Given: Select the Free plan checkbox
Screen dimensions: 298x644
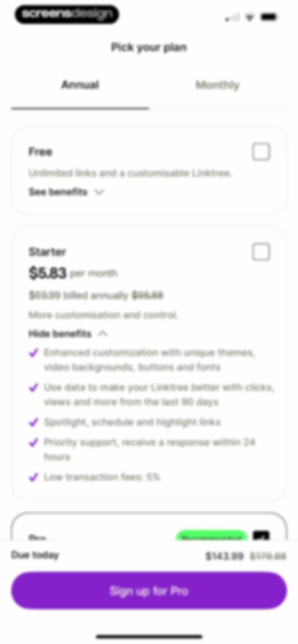Looking at the screenshot, I should click(261, 152).
